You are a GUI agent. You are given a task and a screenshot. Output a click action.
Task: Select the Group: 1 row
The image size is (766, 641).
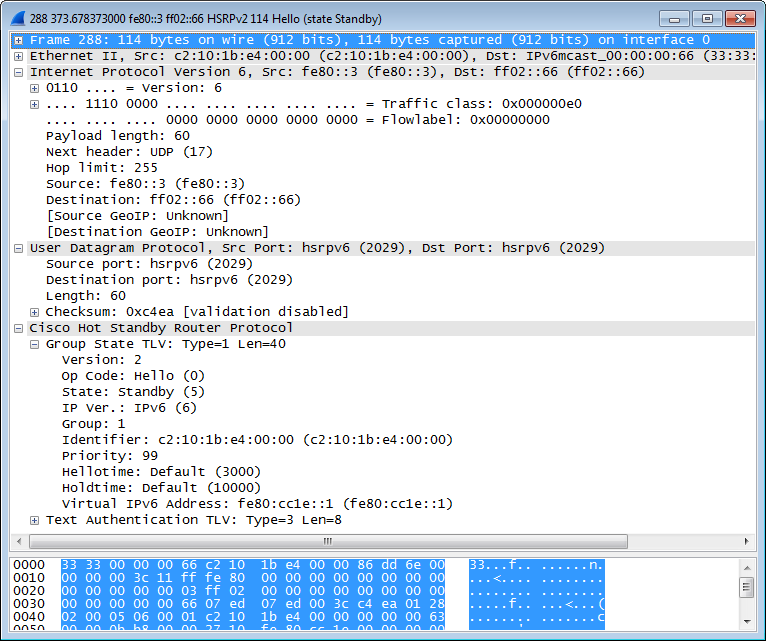pyautogui.click(x=93, y=424)
